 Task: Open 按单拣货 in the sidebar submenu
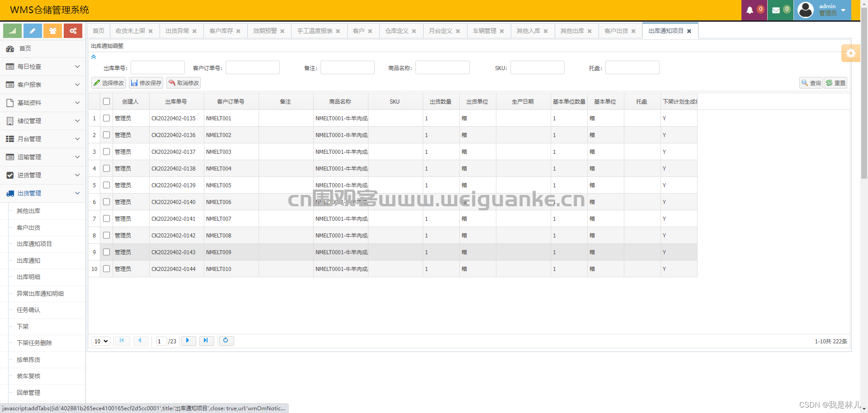pos(28,360)
